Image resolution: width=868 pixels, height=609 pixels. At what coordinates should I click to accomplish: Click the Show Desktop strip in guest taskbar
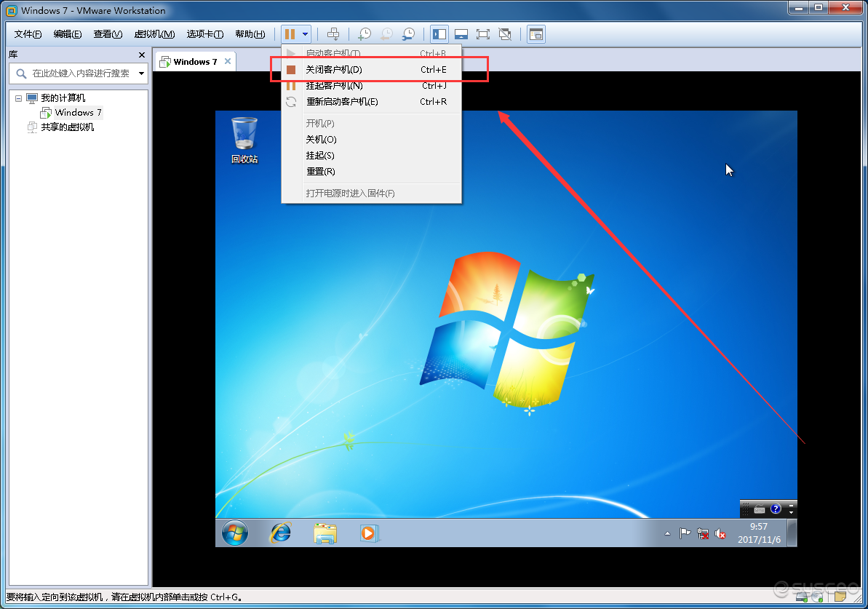(x=792, y=533)
